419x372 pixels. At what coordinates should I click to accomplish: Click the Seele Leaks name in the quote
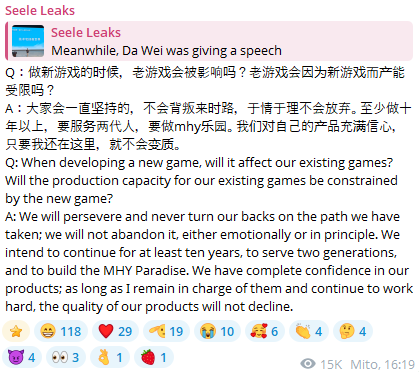86,32
